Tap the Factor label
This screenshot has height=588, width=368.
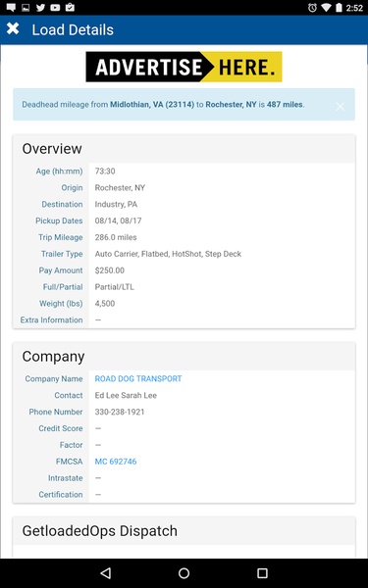71,445
